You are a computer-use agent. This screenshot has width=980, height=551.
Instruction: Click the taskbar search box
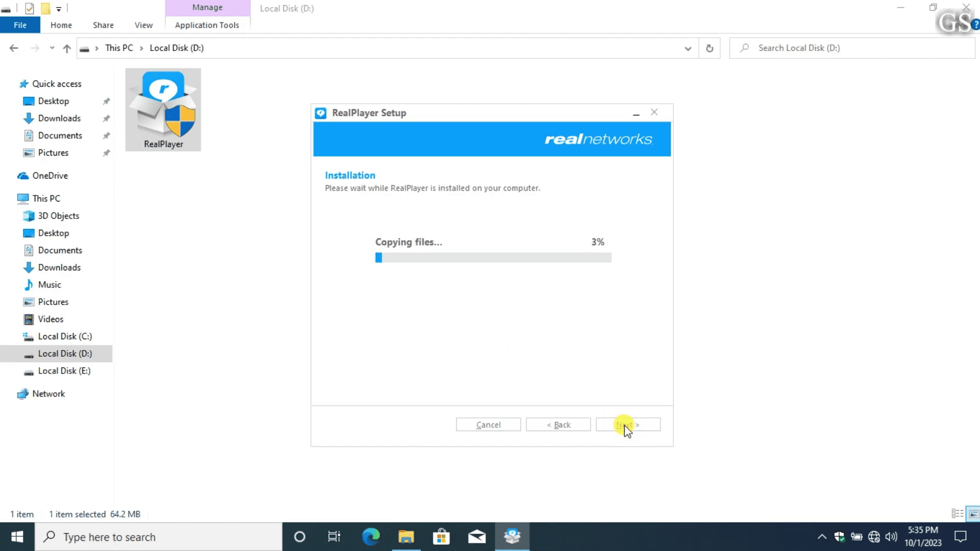[x=159, y=537]
